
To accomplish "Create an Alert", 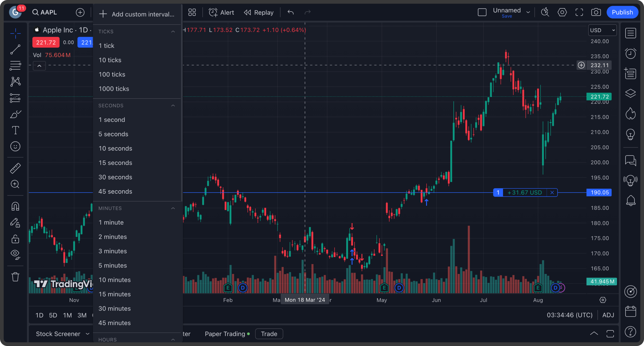I will coord(221,12).
